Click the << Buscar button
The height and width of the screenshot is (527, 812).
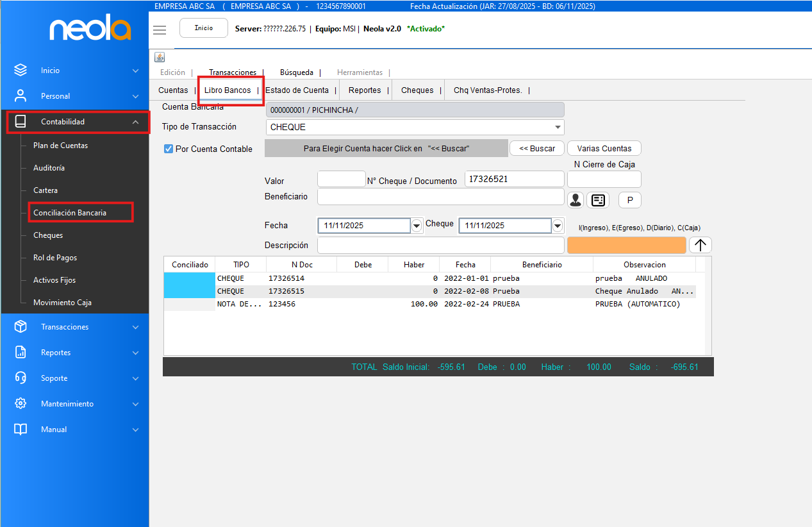537,148
